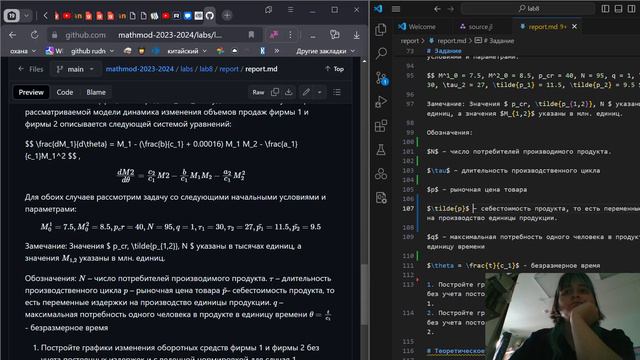This screenshot has width=640, height=360.
Task: Click the browser back arrow
Action: (x=12, y=35)
